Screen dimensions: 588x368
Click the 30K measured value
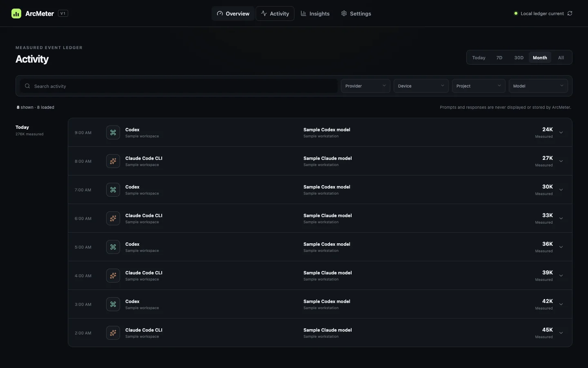(x=548, y=187)
